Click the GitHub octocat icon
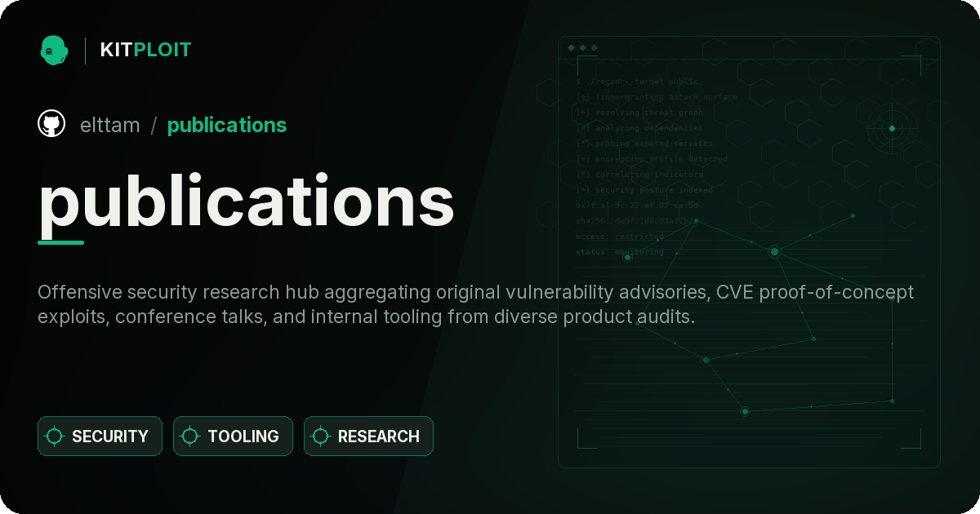 [51, 124]
